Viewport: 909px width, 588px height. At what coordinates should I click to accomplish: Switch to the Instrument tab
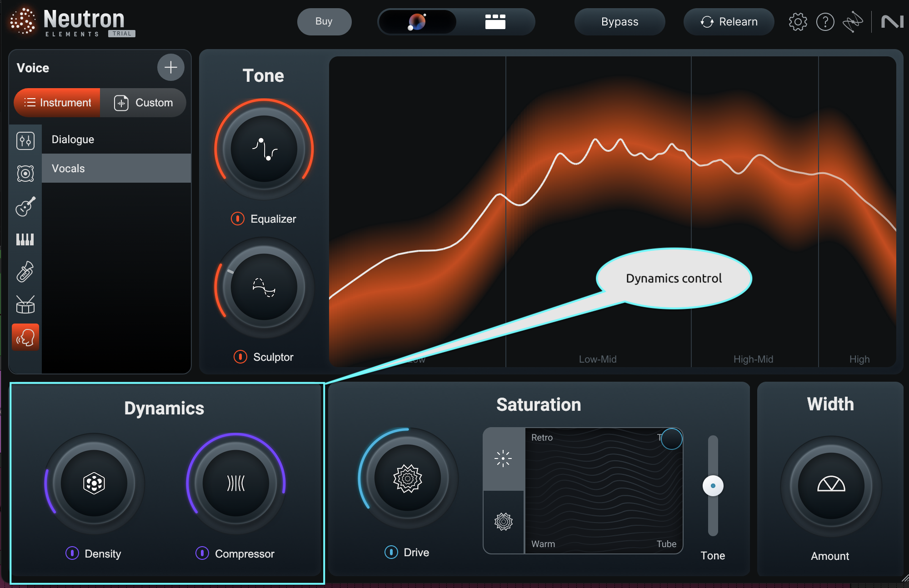(x=57, y=103)
